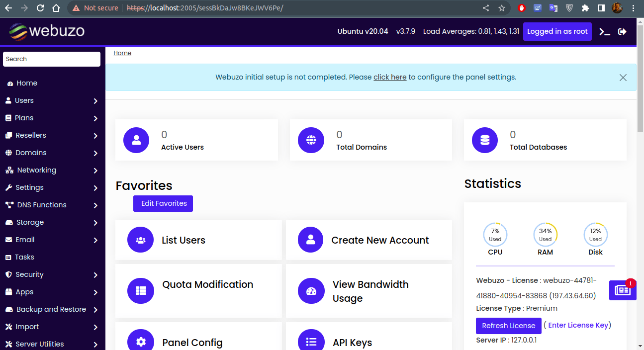
Task: Click the v3.7.9 version text
Action: [x=406, y=31]
